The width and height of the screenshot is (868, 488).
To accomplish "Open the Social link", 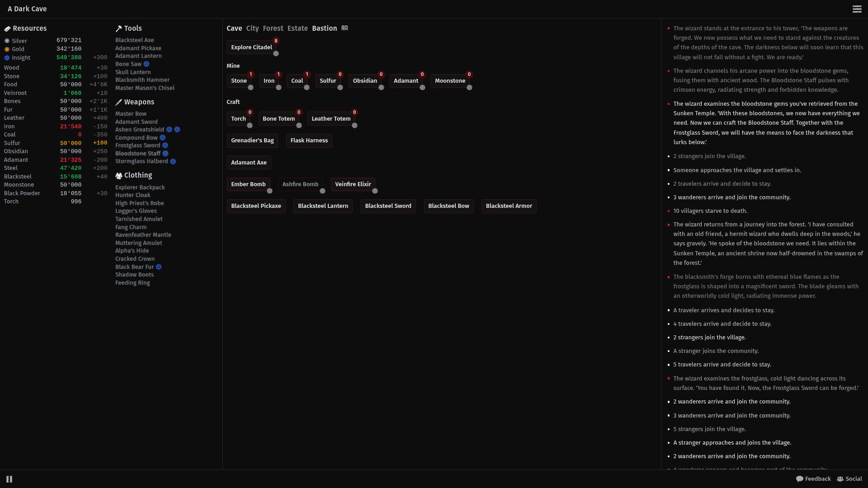I will (849, 479).
